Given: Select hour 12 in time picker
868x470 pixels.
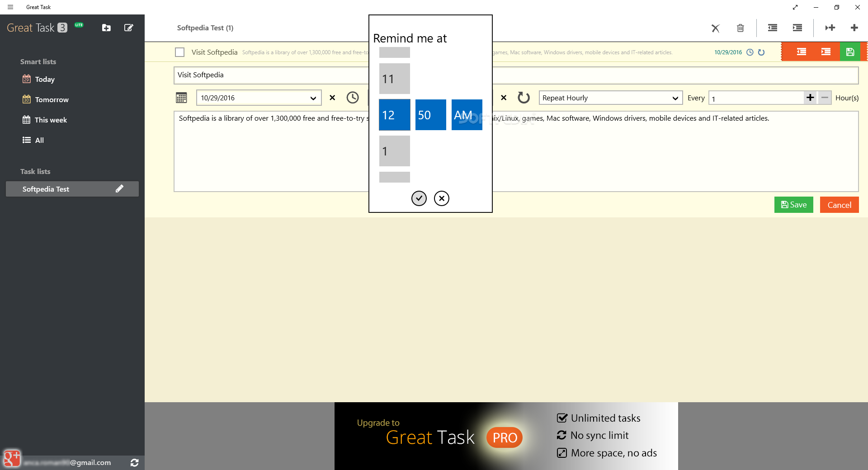Looking at the screenshot, I should click(x=394, y=115).
